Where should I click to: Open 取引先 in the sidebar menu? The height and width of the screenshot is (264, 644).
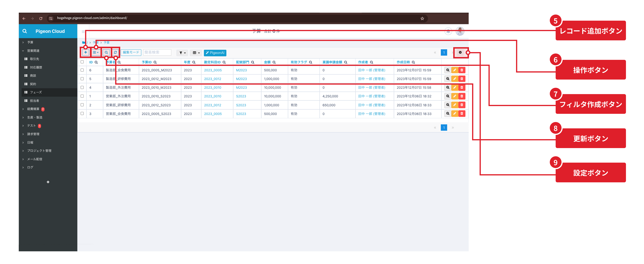point(34,59)
